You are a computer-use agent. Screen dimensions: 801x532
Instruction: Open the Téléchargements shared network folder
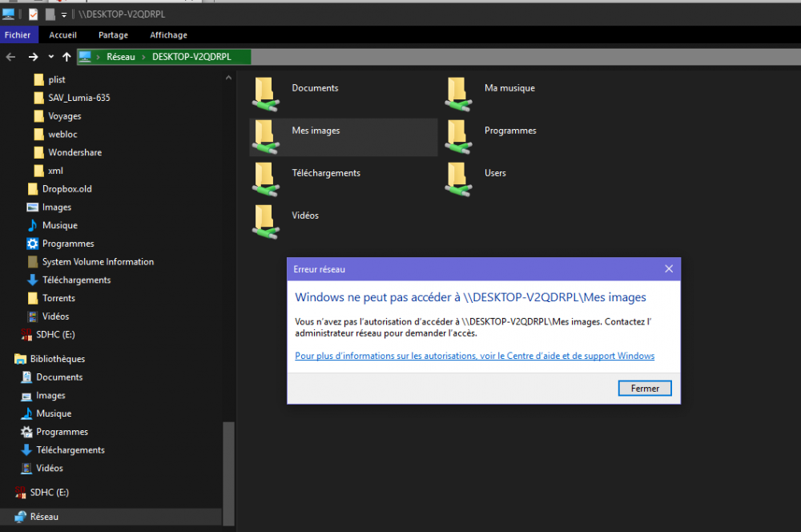point(265,177)
